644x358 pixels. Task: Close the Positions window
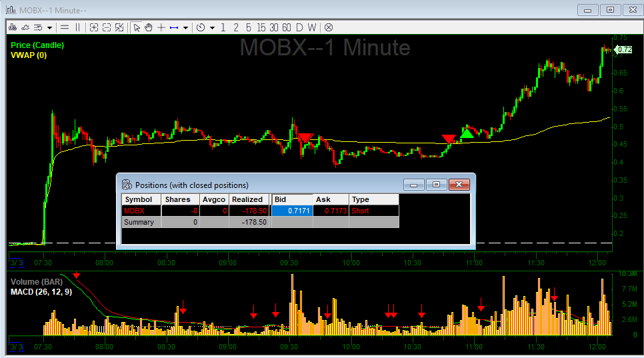(459, 185)
